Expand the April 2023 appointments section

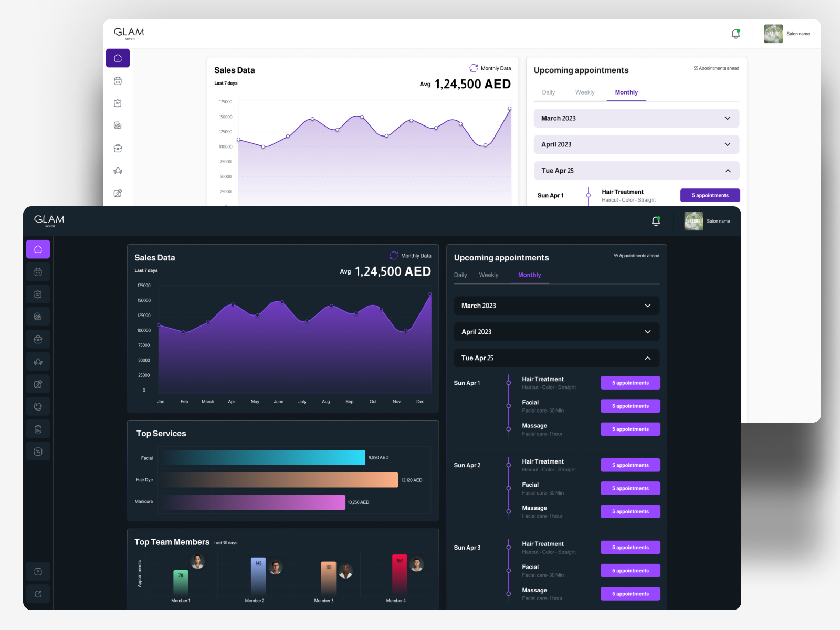pyautogui.click(x=556, y=332)
